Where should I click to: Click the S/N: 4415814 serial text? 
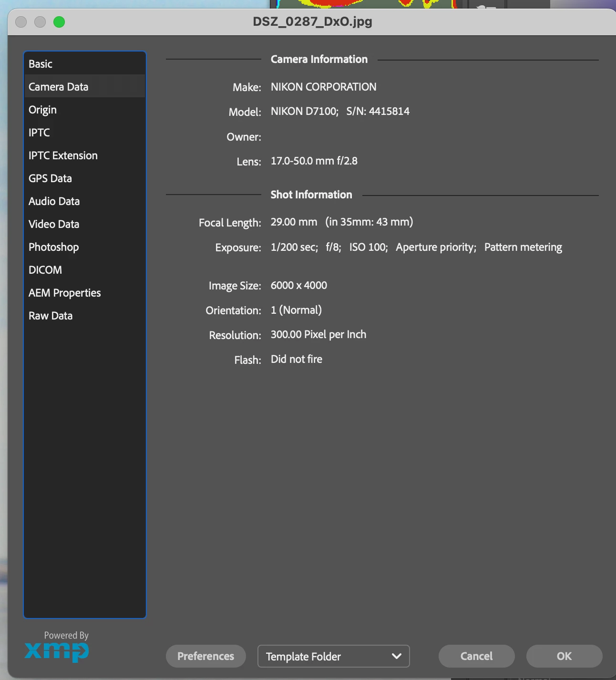coord(378,111)
